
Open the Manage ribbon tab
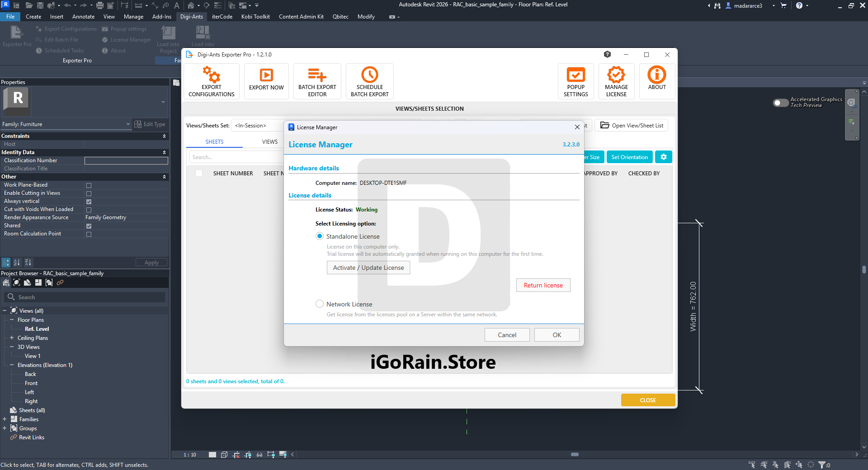134,17
